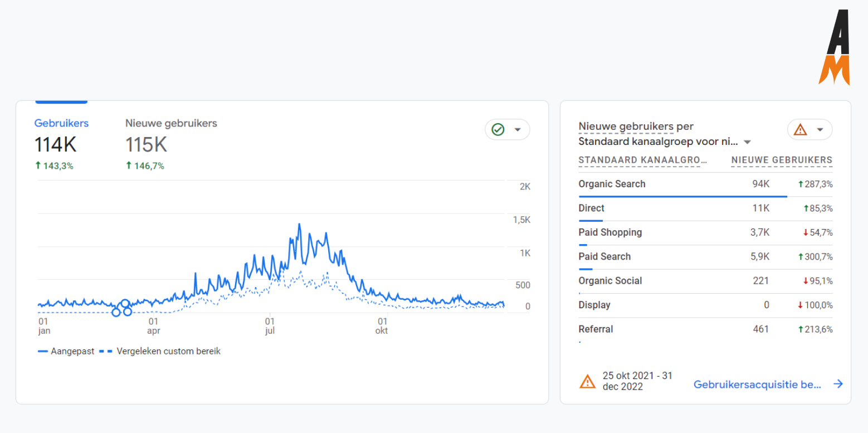Screen dimensions: 868x433
Task: Select the Organic Social channel row
Action: pos(705,281)
